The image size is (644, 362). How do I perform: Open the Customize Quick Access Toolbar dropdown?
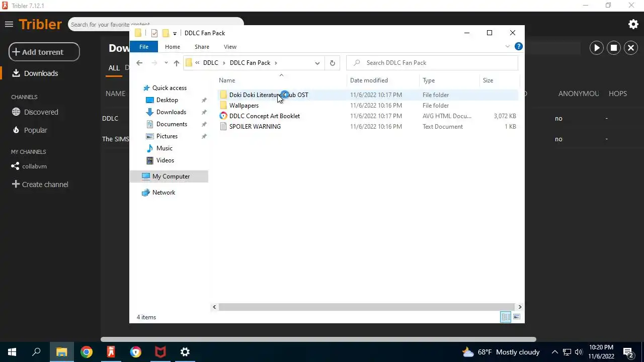(x=175, y=33)
